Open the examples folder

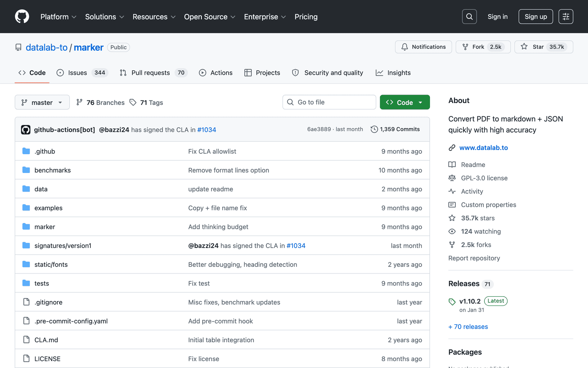pyautogui.click(x=49, y=208)
